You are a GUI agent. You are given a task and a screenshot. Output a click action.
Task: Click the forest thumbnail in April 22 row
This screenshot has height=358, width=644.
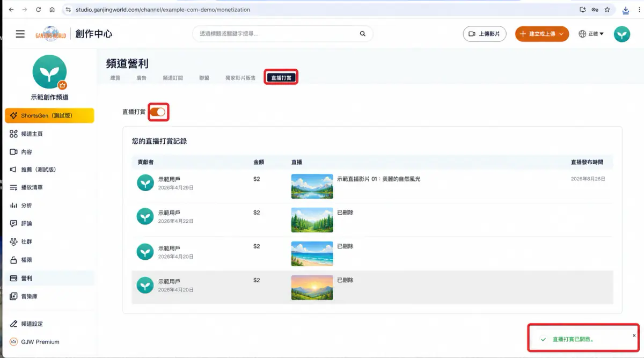pyautogui.click(x=312, y=220)
